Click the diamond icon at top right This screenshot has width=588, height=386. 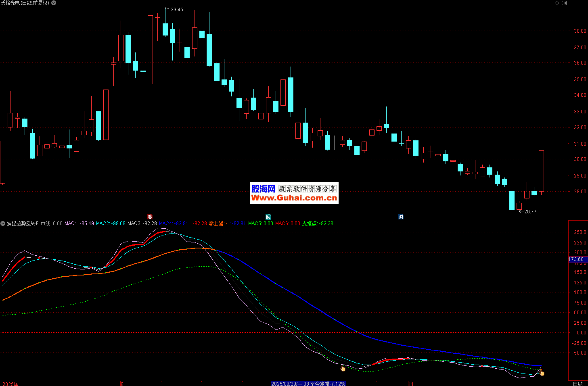pyautogui.click(x=557, y=3)
